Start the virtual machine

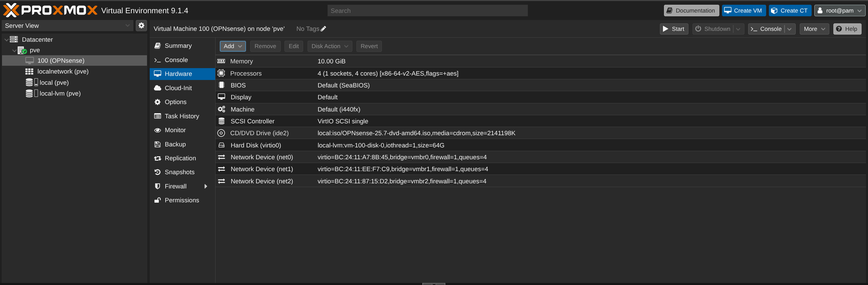pos(673,29)
